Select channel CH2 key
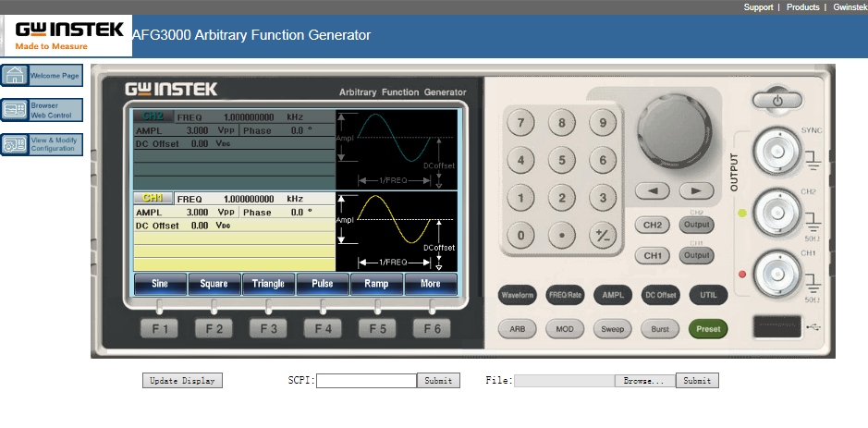The height and width of the screenshot is (428, 868). click(653, 225)
